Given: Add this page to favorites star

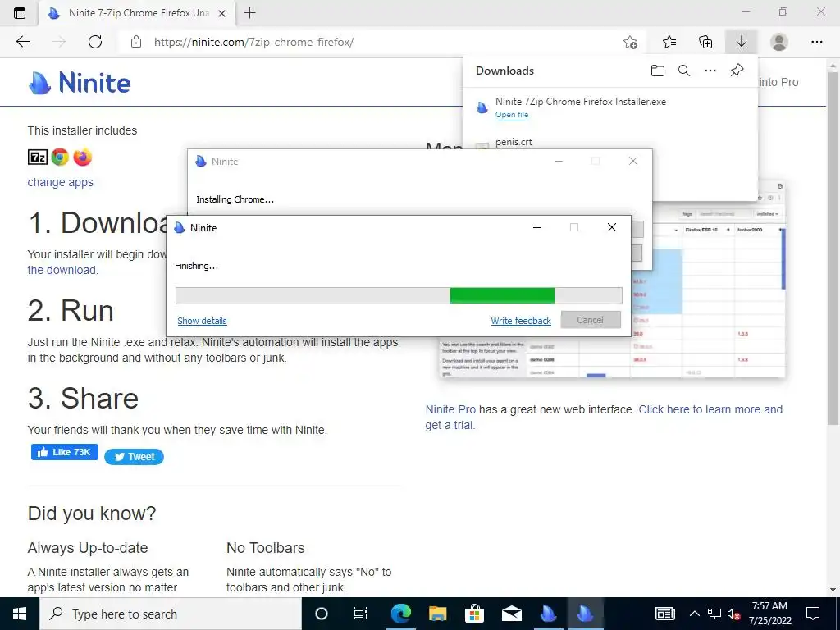Looking at the screenshot, I should [x=631, y=42].
